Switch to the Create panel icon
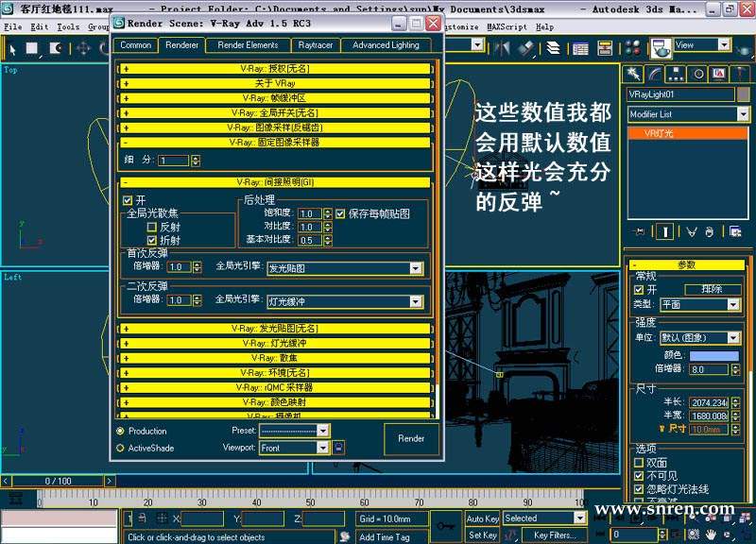The height and width of the screenshot is (544, 756). (633, 74)
